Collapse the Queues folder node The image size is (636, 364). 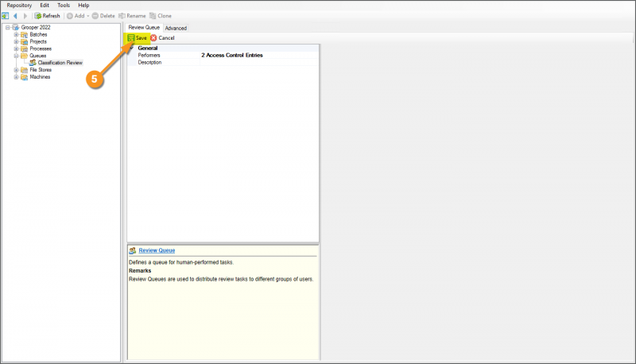pyautogui.click(x=16, y=56)
